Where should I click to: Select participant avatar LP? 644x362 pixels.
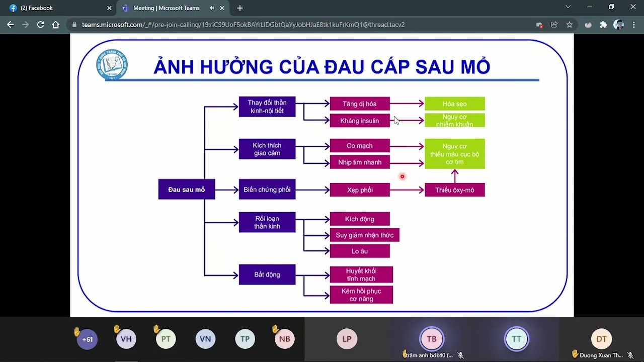point(347,339)
